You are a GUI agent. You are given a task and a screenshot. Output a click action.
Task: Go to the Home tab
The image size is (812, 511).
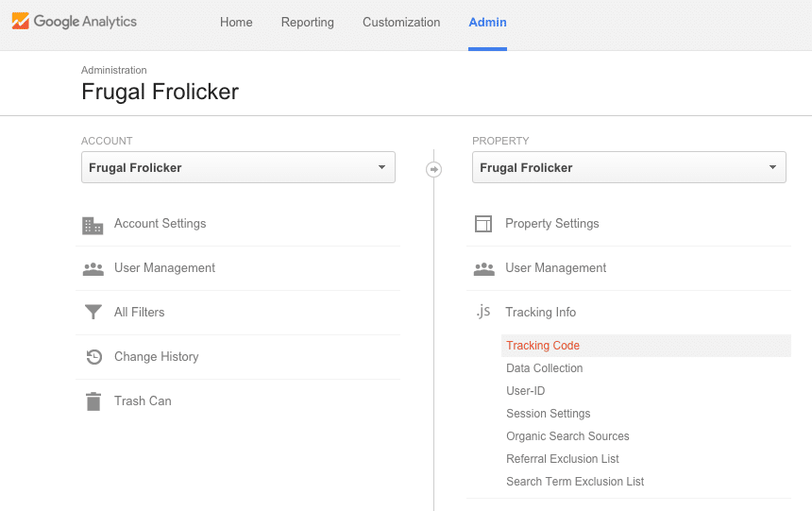(x=236, y=23)
